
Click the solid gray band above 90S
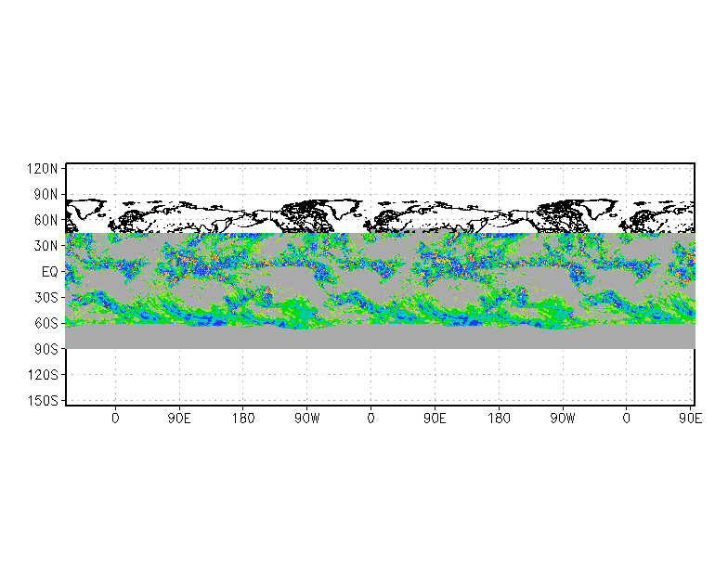[381, 338]
